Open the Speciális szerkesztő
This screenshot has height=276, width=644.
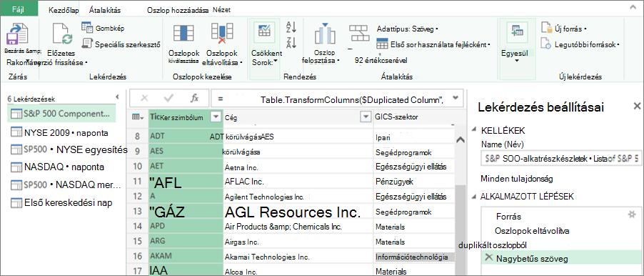tap(121, 44)
